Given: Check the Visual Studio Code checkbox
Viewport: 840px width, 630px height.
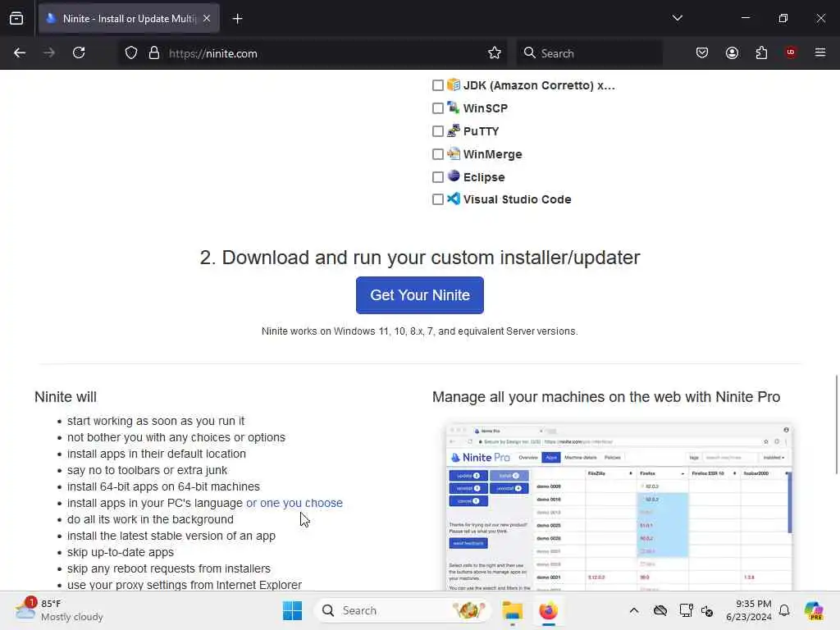Looking at the screenshot, I should (438, 199).
